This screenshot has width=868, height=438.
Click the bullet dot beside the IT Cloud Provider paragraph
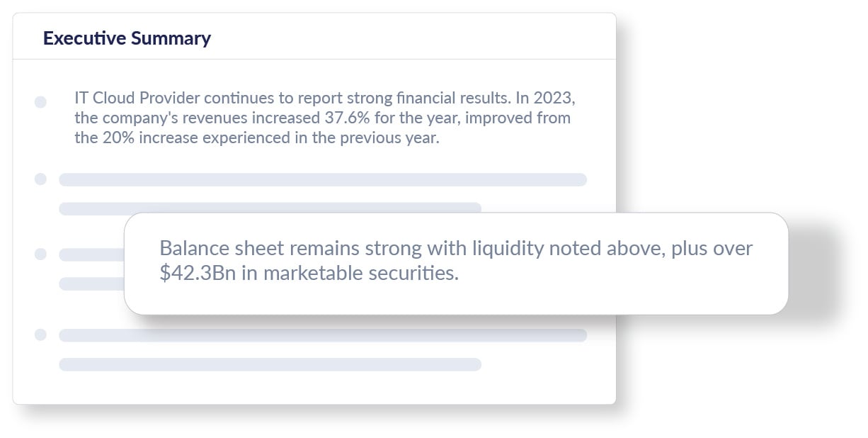40,102
